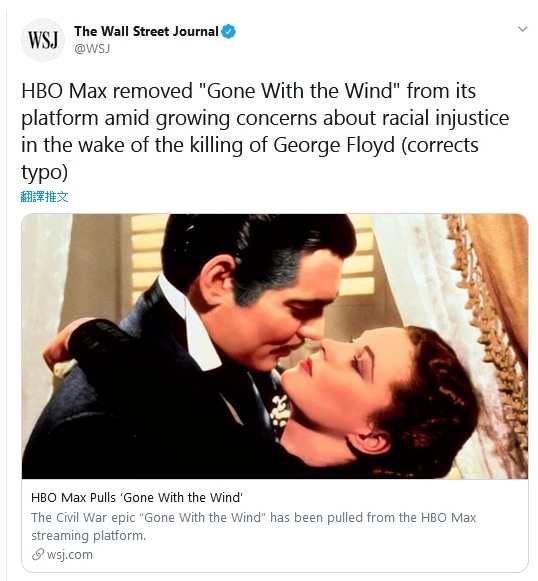Click the "streaming platform." description line
Screen dimensions: 538x581
click(89, 536)
